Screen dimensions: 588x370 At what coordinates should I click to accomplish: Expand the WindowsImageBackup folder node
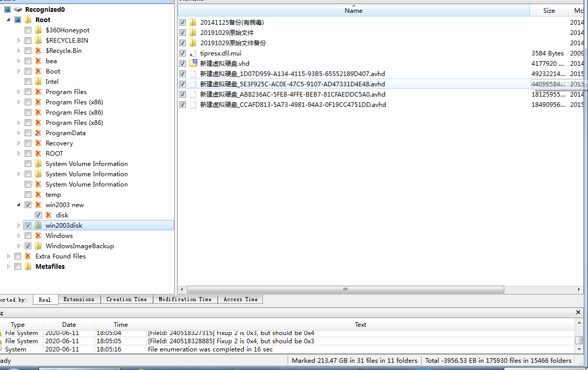pyautogui.click(x=19, y=246)
